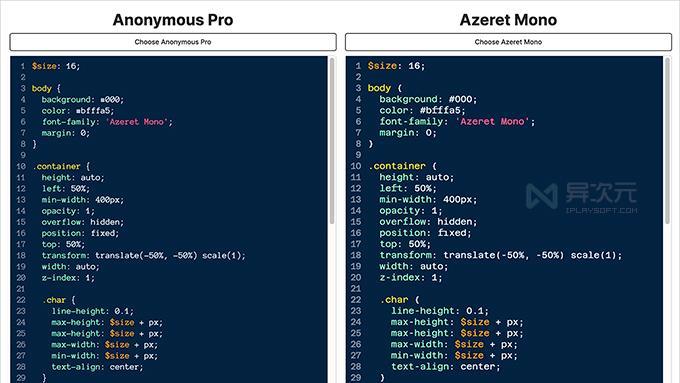Screen dimensions: 680x383
Task: Click the Azeret Mono heading
Action: pos(508,20)
